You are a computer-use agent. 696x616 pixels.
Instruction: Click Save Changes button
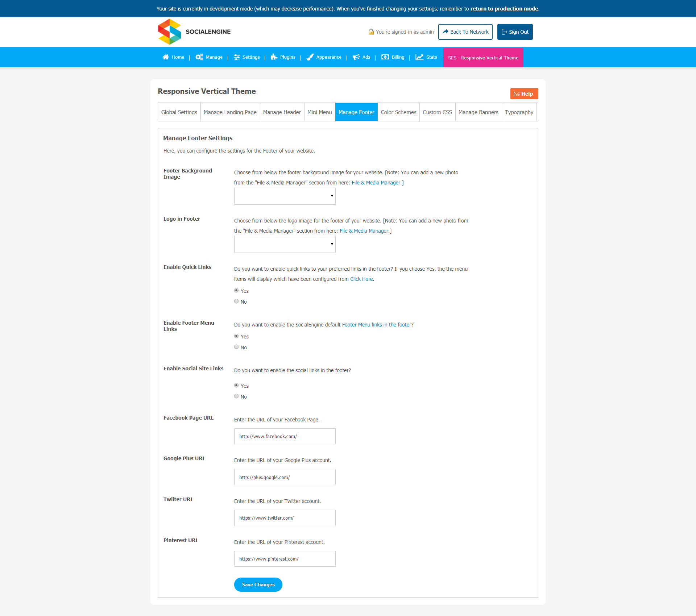click(x=258, y=584)
